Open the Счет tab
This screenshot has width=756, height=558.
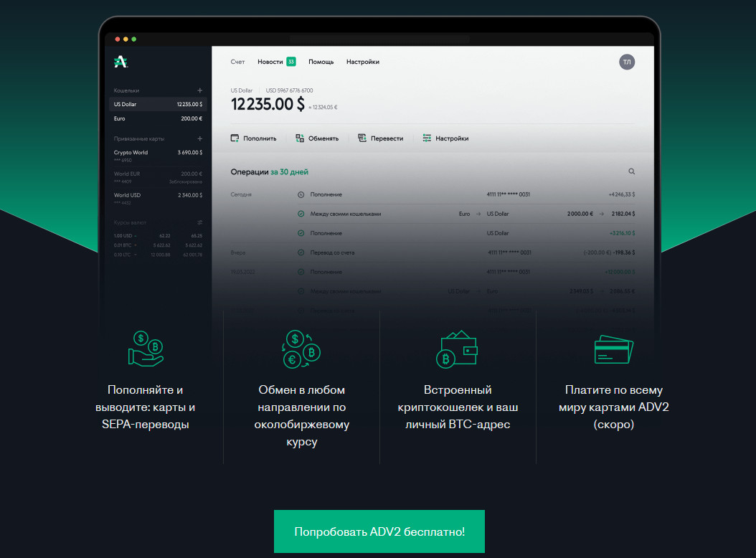tap(237, 62)
